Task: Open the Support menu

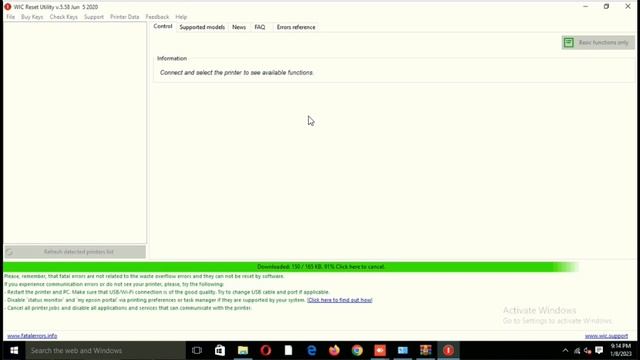Action: [x=94, y=17]
